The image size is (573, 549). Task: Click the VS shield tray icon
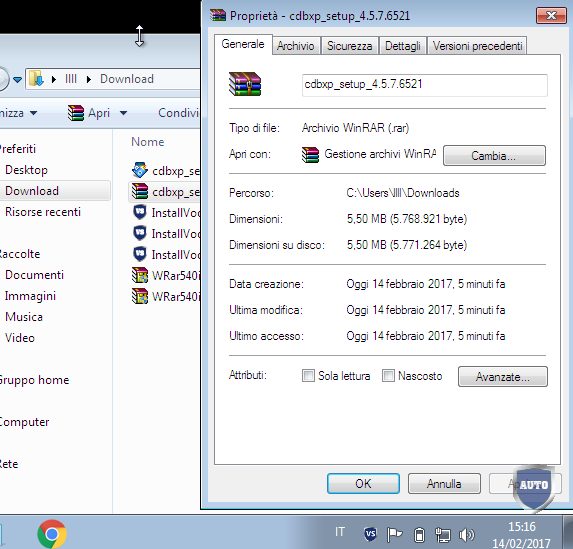pyautogui.click(x=371, y=534)
